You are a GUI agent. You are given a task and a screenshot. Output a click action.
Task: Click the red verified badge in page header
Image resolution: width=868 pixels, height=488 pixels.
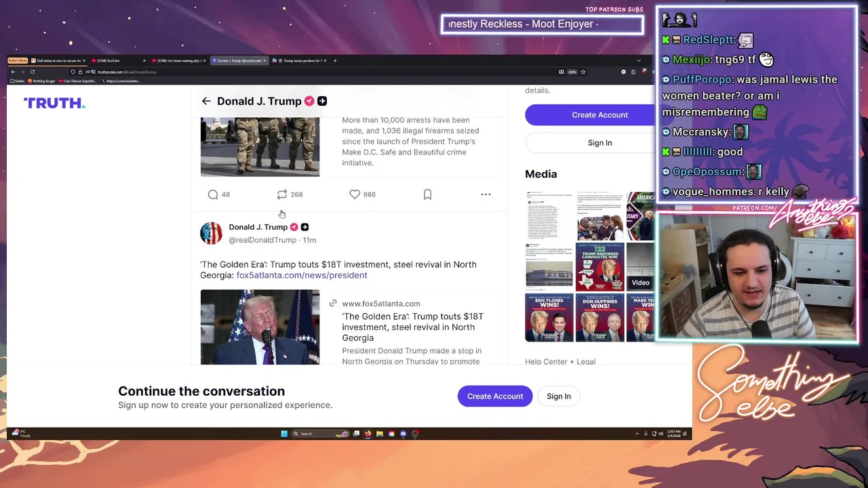309,101
